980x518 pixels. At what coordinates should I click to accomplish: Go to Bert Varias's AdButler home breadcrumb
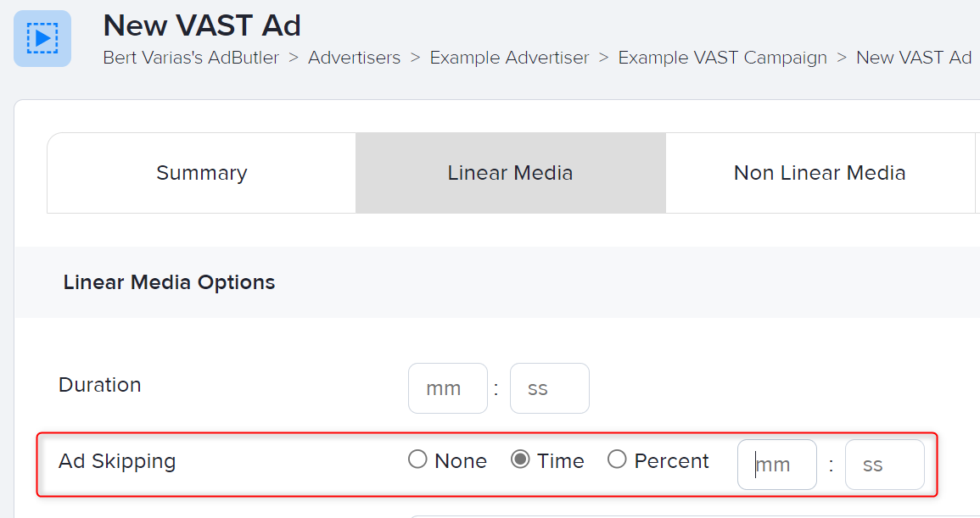(190, 58)
